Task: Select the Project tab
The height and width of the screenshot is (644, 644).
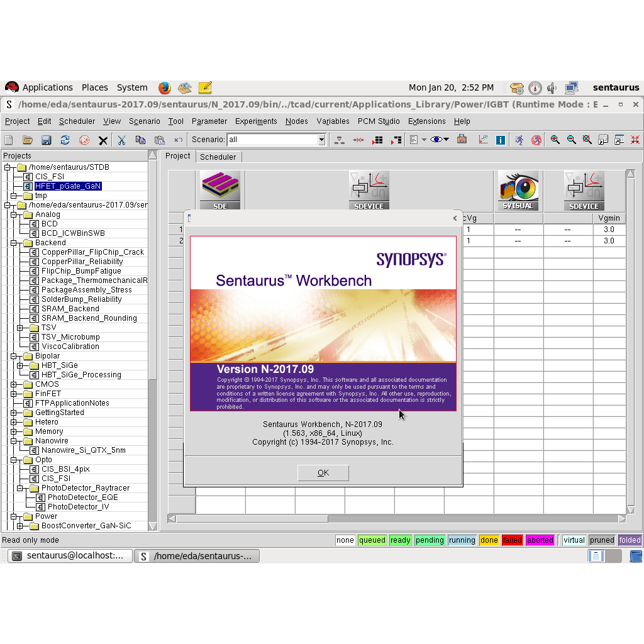Action: tap(177, 156)
